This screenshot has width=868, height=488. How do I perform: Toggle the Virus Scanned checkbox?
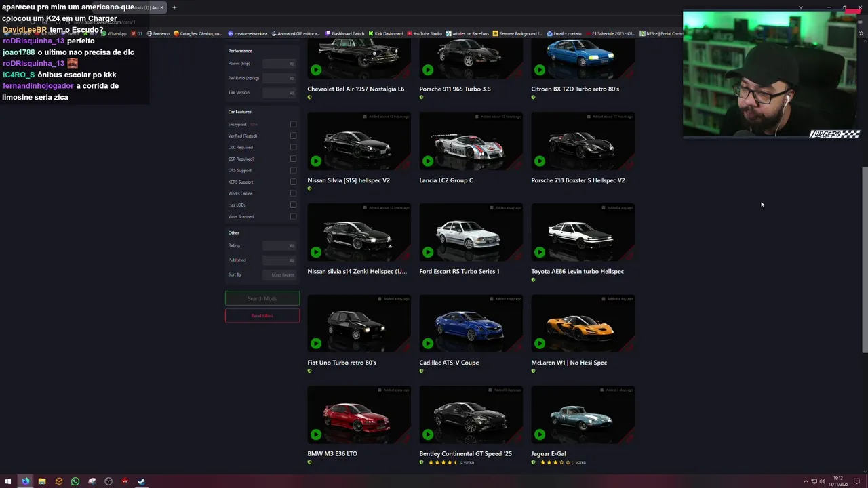pos(293,216)
